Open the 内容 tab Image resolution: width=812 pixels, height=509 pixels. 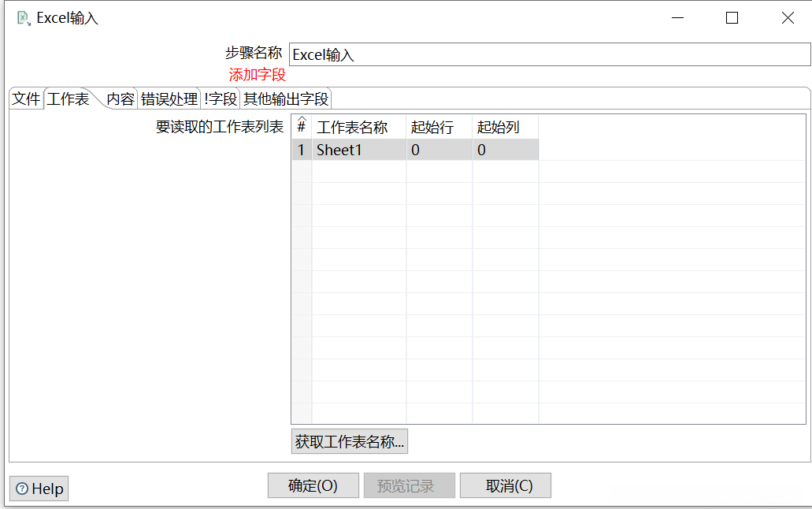(x=121, y=98)
